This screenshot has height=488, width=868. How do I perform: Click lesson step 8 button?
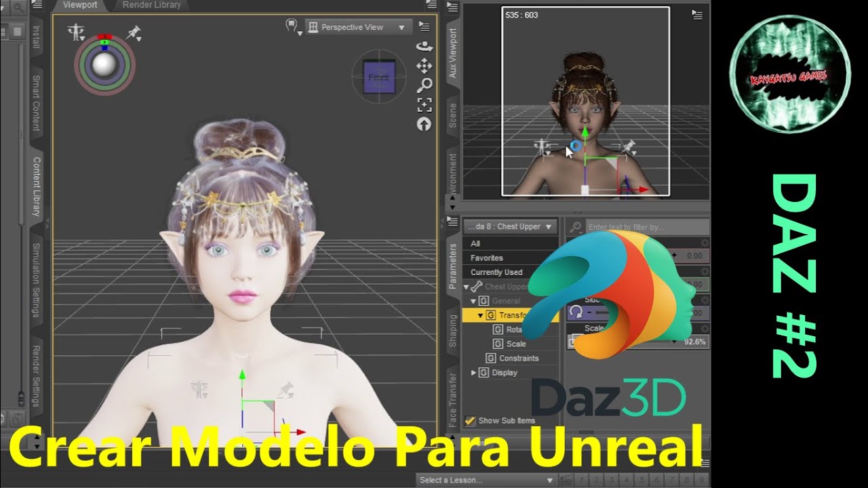click(x=686, y=480)
